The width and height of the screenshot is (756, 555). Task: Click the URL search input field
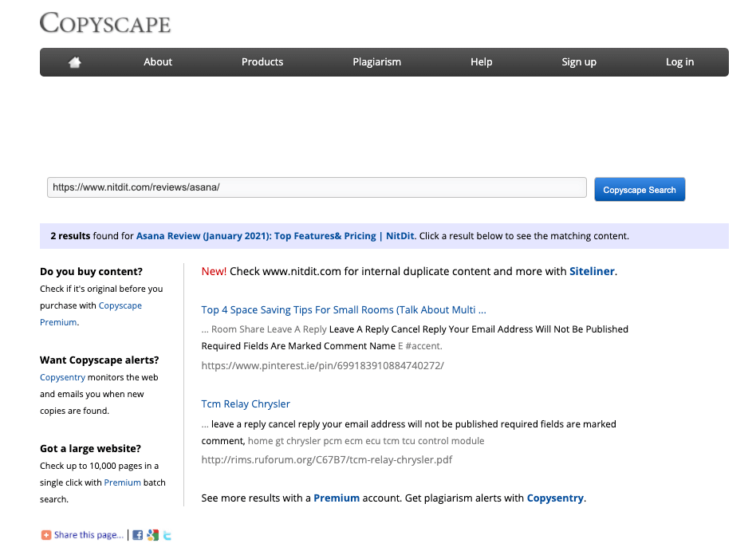coord(317,187)
